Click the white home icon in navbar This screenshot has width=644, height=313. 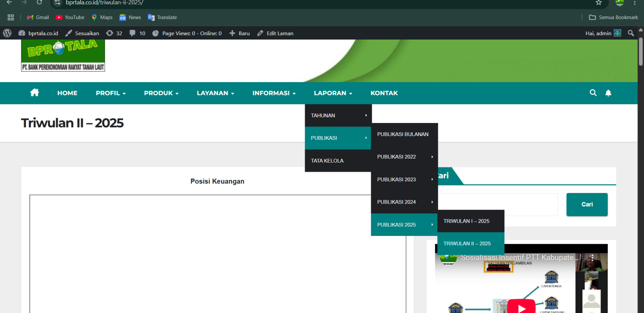(34, 93)
